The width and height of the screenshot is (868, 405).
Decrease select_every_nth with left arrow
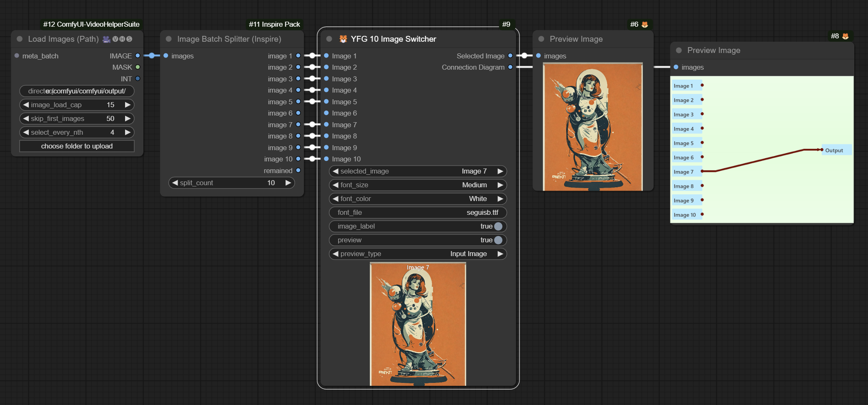pos(26,132)
